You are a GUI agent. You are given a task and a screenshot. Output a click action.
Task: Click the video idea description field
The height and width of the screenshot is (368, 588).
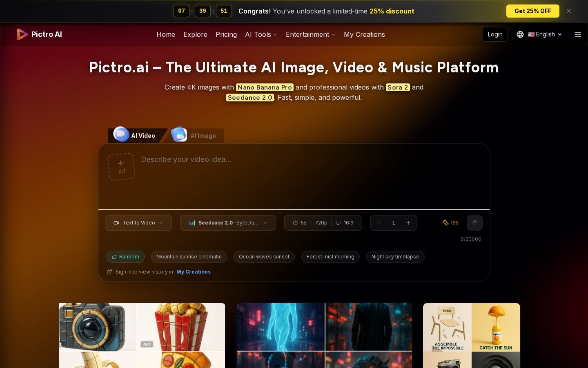pyautogui.click(x=310, y=178)
